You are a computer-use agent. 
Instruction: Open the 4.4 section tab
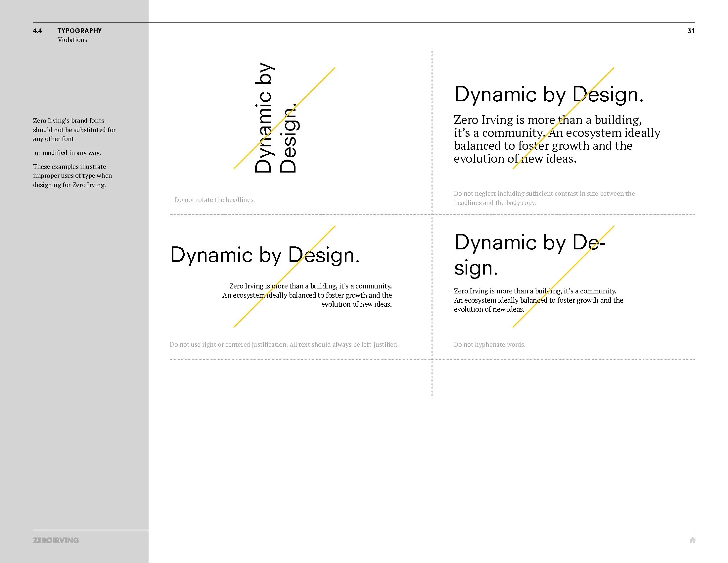[x=37, y=31]
